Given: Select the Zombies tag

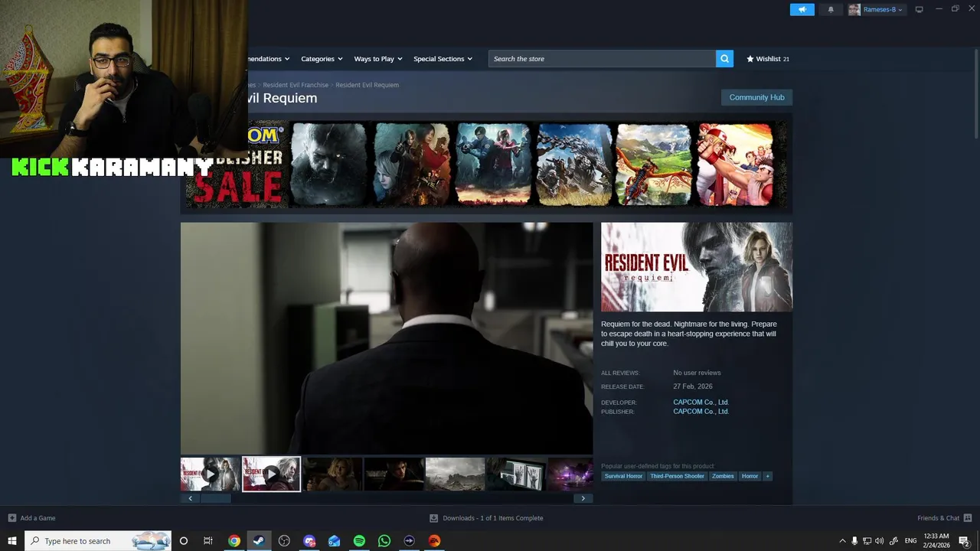Looking at the screenshot, I should [x=723, y=476].
